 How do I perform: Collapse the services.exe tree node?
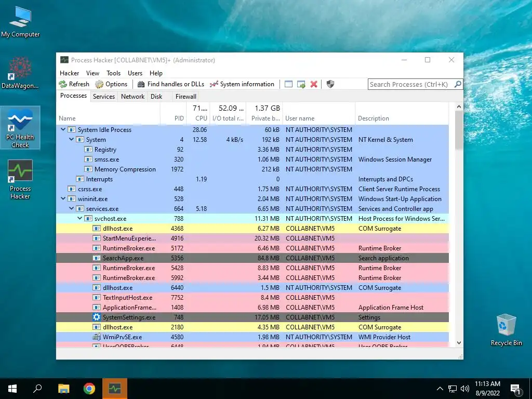pos(71,208)
